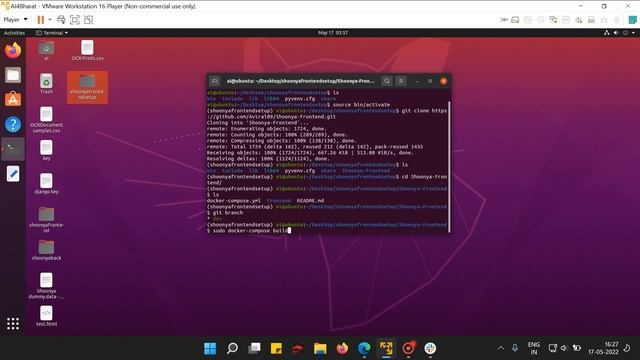Open Windows taskbar search
The image size is (640, 360).
(x=232, y=348)
